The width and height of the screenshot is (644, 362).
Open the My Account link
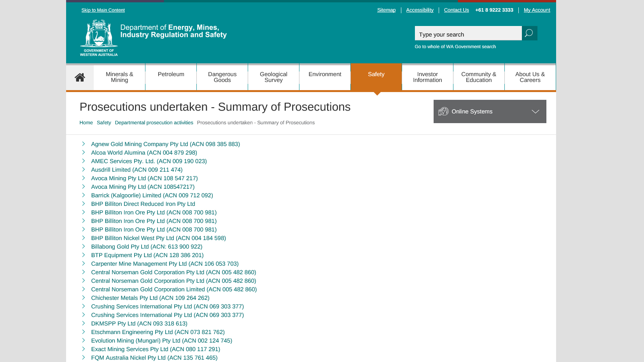tap(537, 10)
